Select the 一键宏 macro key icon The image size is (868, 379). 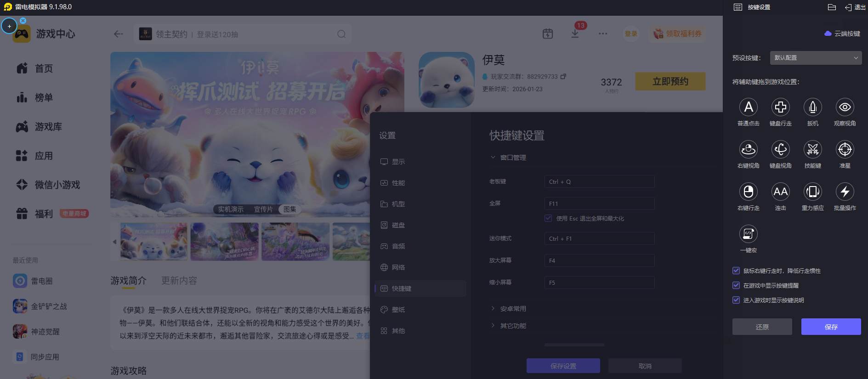tap(748, 234)
